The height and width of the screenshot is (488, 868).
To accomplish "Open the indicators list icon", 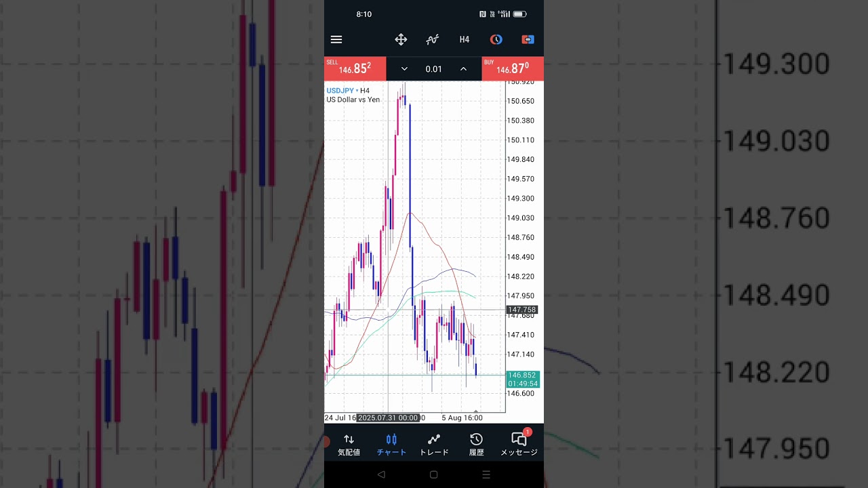I will [x=432, y=40].
